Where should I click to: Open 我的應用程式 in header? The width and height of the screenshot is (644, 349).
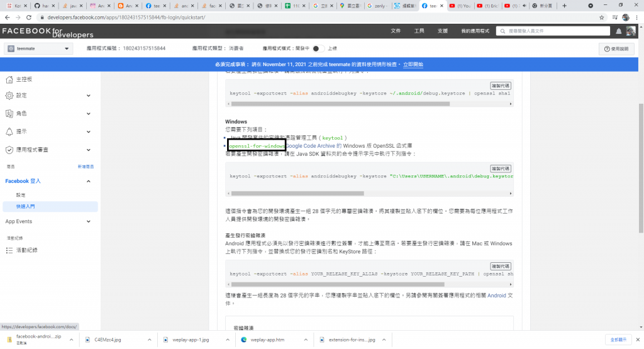475,31
